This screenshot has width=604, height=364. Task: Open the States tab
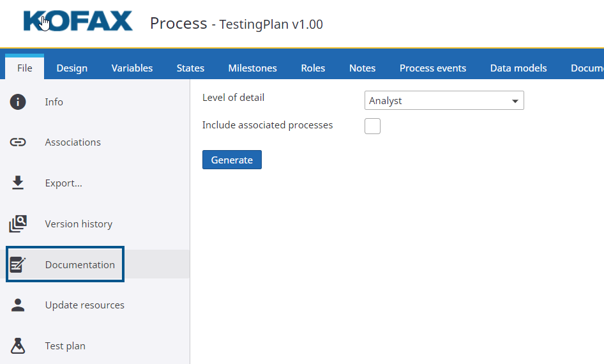190,68
